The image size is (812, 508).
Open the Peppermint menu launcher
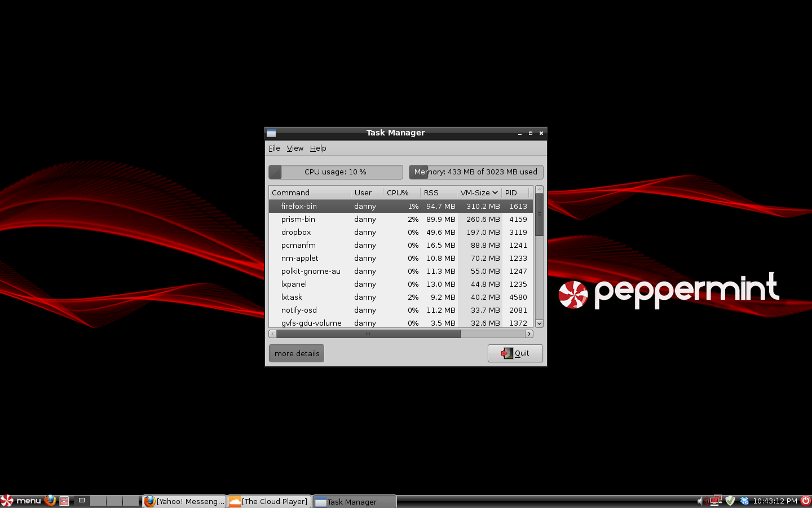coord(21,501)
